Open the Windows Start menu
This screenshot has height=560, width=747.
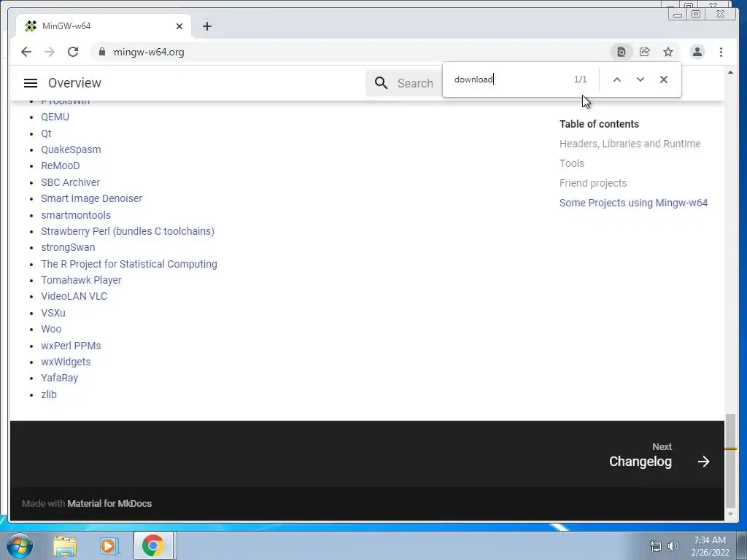point(19,545)
